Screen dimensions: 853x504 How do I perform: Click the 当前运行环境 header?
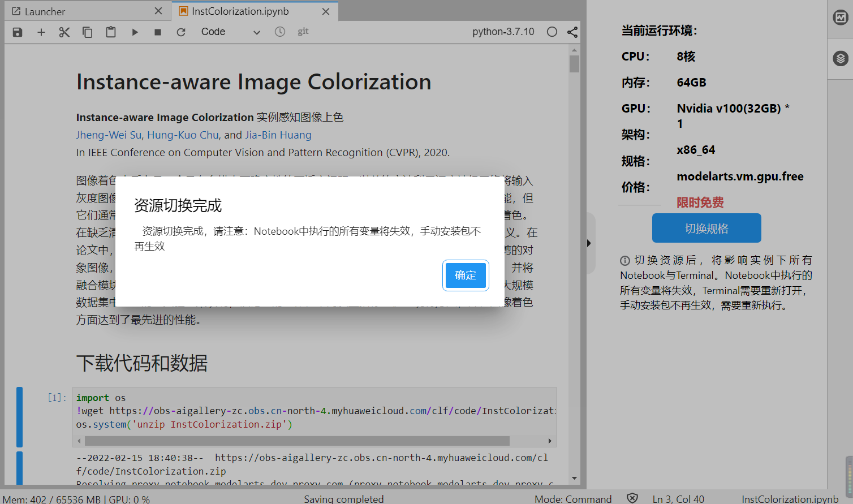tap(660, 31)
